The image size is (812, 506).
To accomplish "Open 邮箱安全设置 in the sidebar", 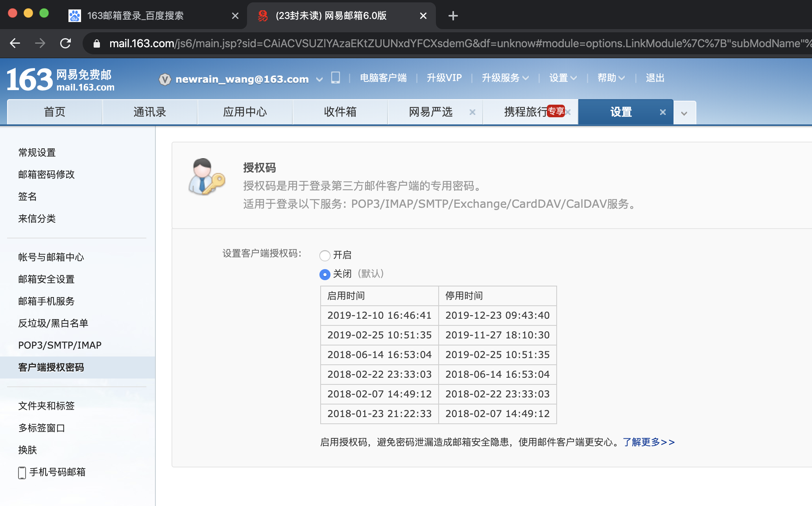I will [x=46, y=279].
